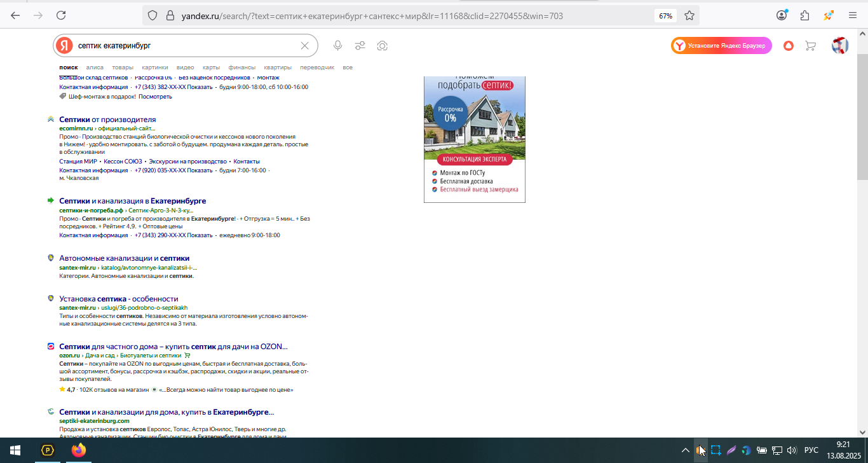Click Firefox icon in the taskbar
Screen dimensions: 868x463
79,450
